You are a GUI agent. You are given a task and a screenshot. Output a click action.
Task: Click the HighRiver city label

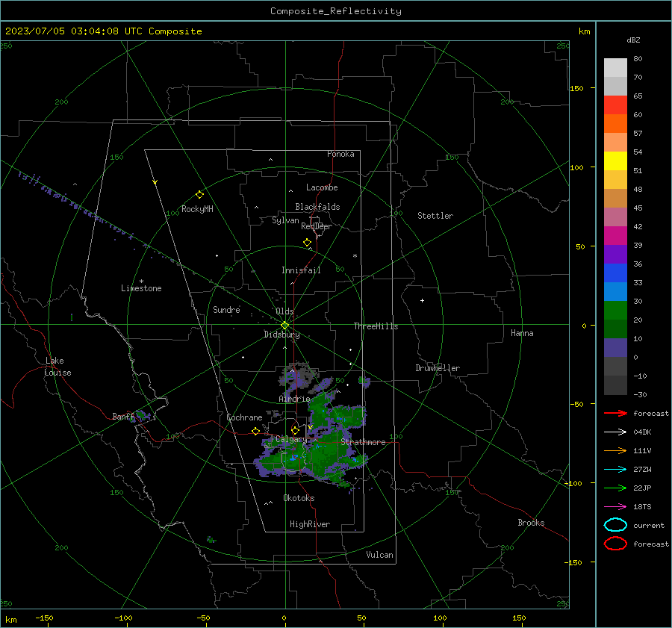point(310,524)
